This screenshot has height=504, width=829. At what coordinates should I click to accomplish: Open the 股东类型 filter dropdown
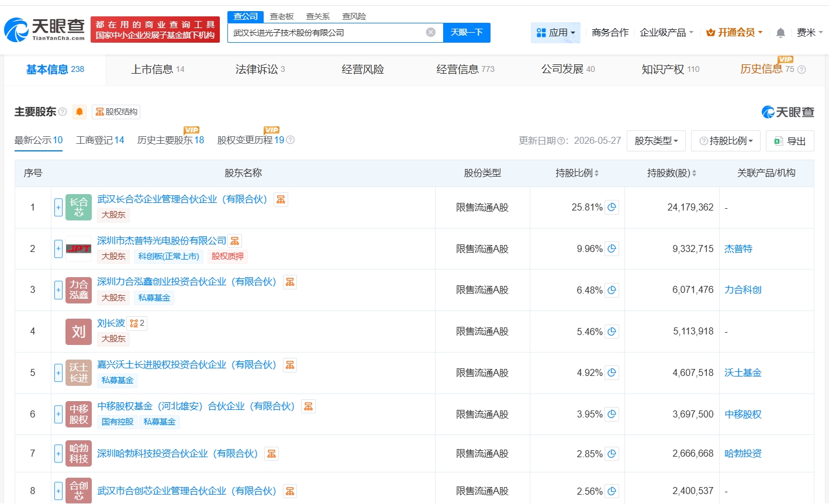point(657,141)
